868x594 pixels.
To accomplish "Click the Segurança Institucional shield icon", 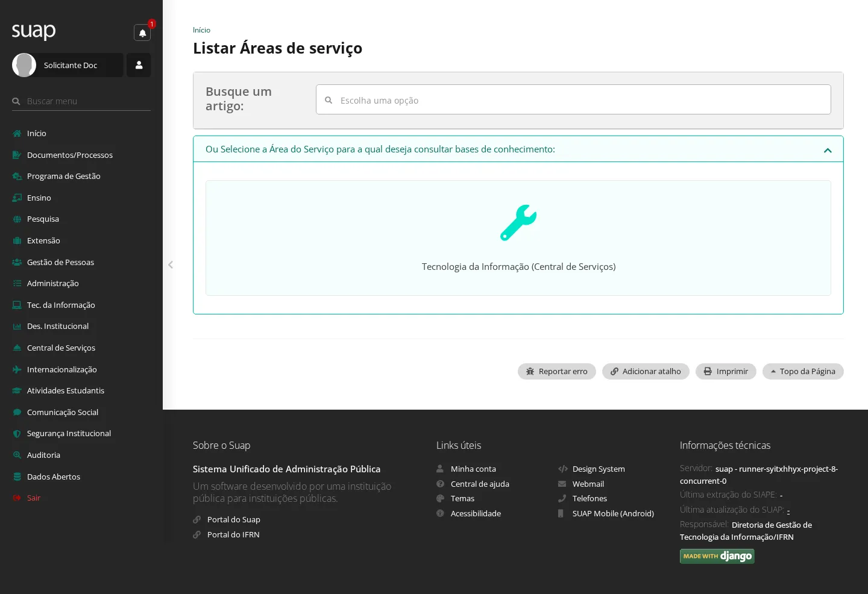I will click(17, 433).
